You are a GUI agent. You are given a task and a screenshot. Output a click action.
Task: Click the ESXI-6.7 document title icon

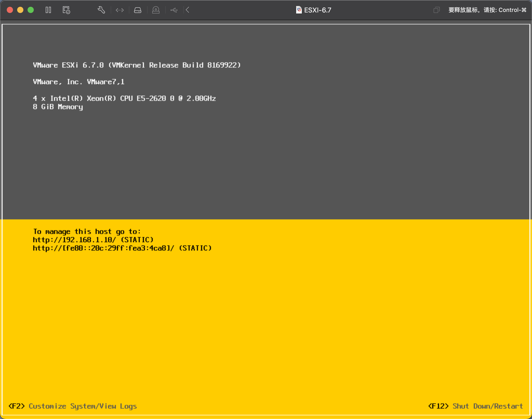(299, 10)
